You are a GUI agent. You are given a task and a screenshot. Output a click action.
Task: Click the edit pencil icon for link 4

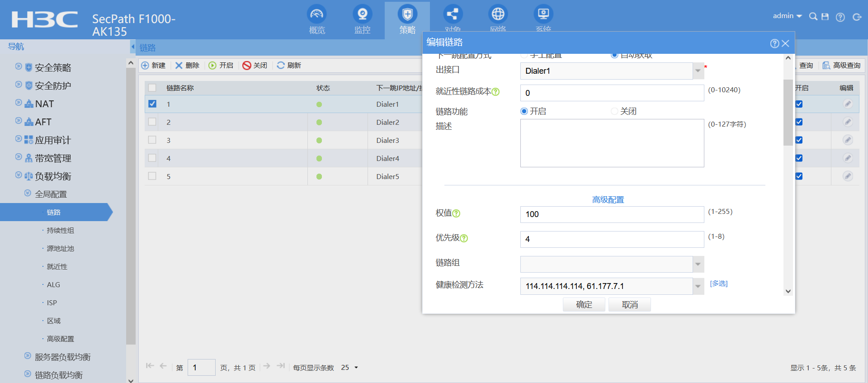(848, 158)
